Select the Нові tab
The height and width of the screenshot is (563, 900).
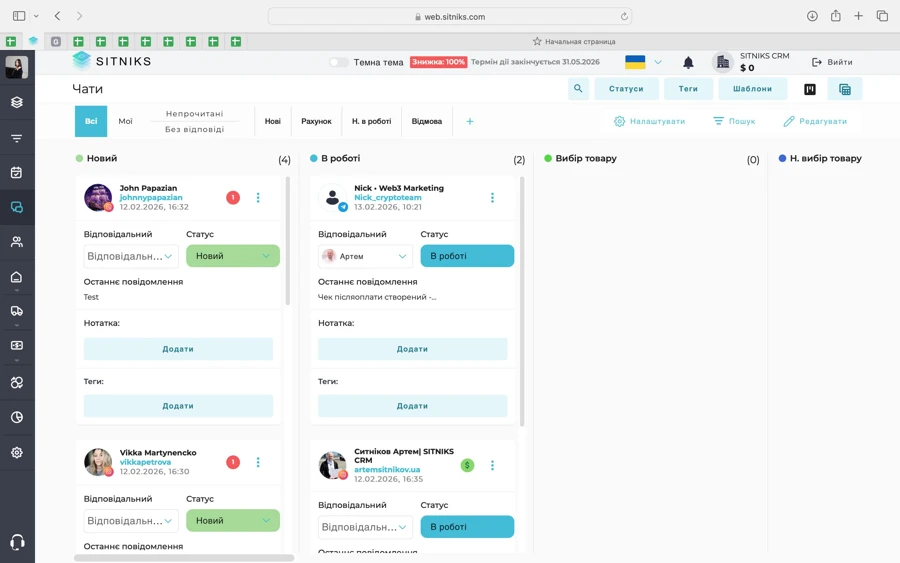click(273, 121)
